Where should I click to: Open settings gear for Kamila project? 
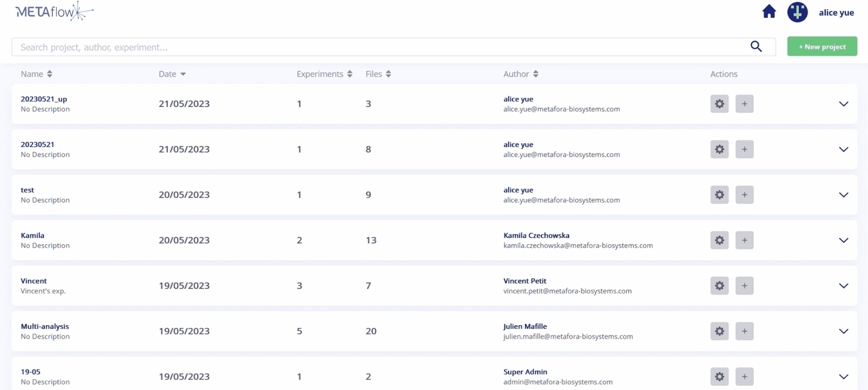click(x=719, y=240)
